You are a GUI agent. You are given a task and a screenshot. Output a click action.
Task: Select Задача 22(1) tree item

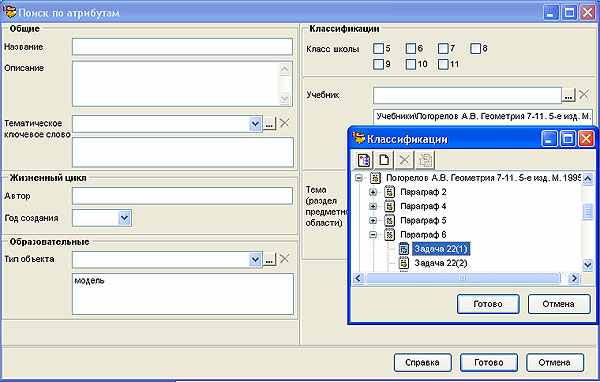(441, 249)
